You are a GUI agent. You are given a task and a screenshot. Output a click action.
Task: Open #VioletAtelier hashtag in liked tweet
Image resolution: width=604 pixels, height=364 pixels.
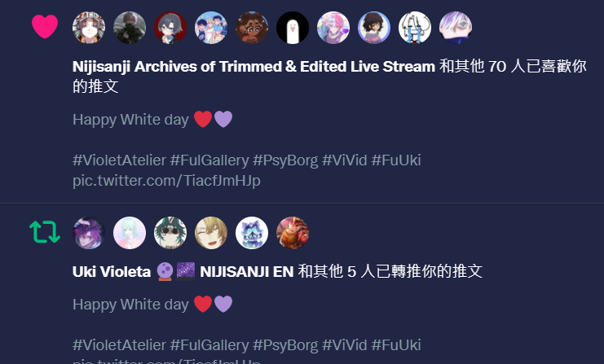(x=119, y=160)
